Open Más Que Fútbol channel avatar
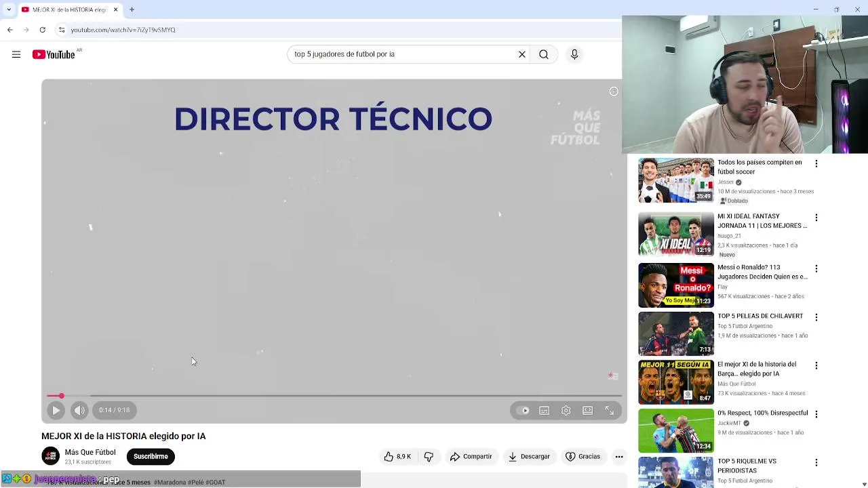 coord(51,456)
